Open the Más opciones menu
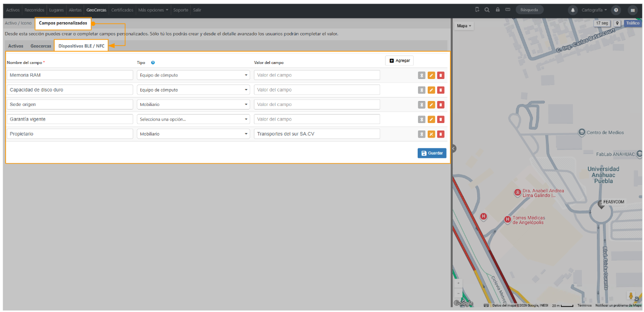This screenshot has width=644, height=312. click(x=153, y=10)
